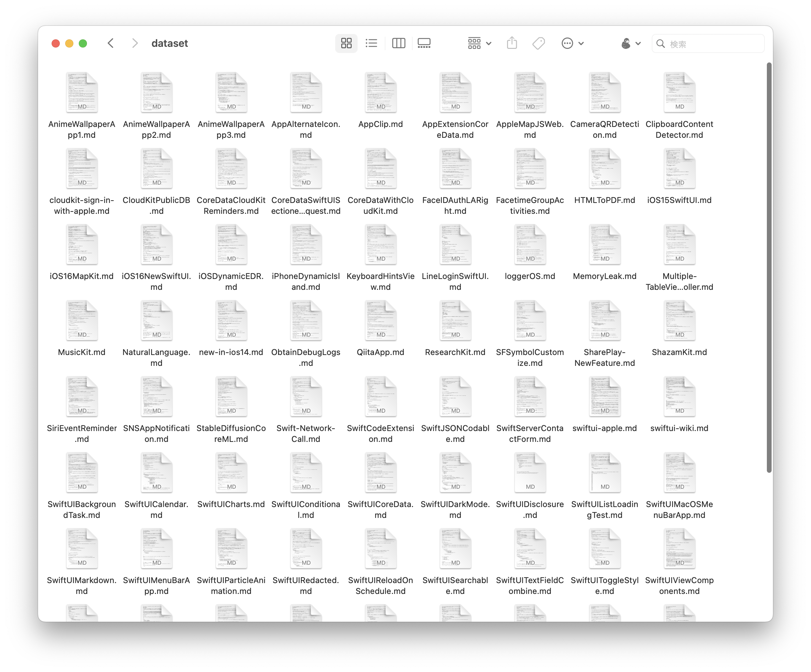Open the group-by options dropdown

click(479, 43)
